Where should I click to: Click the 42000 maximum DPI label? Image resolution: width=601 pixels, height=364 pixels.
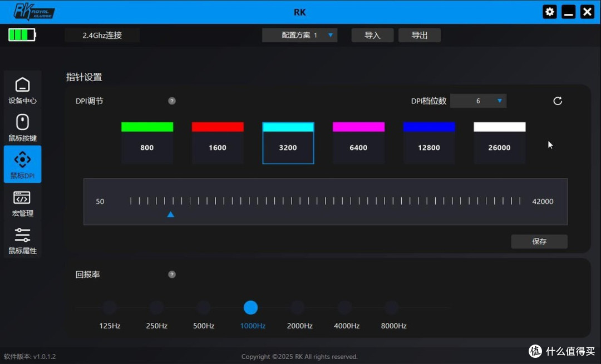point(543,201)
